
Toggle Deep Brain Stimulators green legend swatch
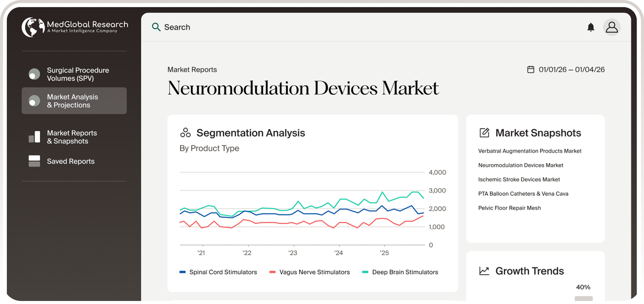tap(365, 272)
